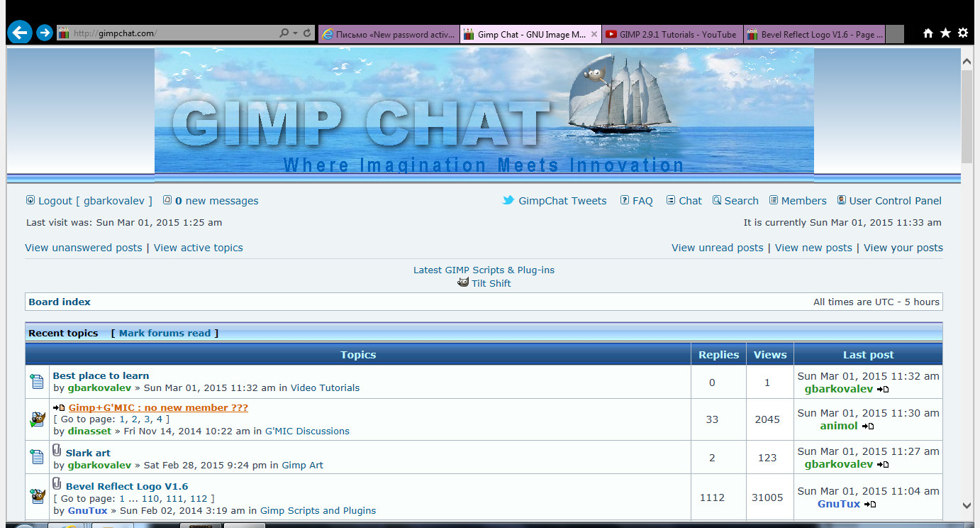Open a new tab with the blank tab button
Viewport: 980px width, 528px height.
point(895,34)
